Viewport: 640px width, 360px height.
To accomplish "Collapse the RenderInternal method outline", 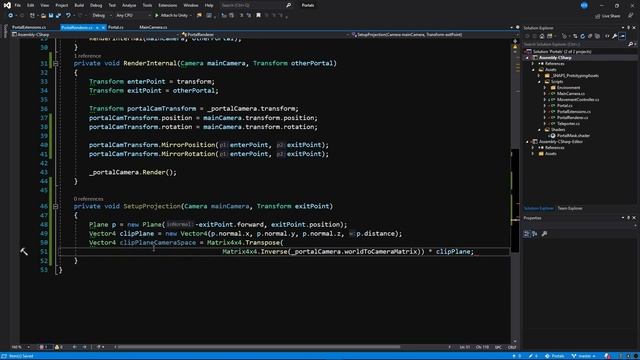I will (56, 64).
